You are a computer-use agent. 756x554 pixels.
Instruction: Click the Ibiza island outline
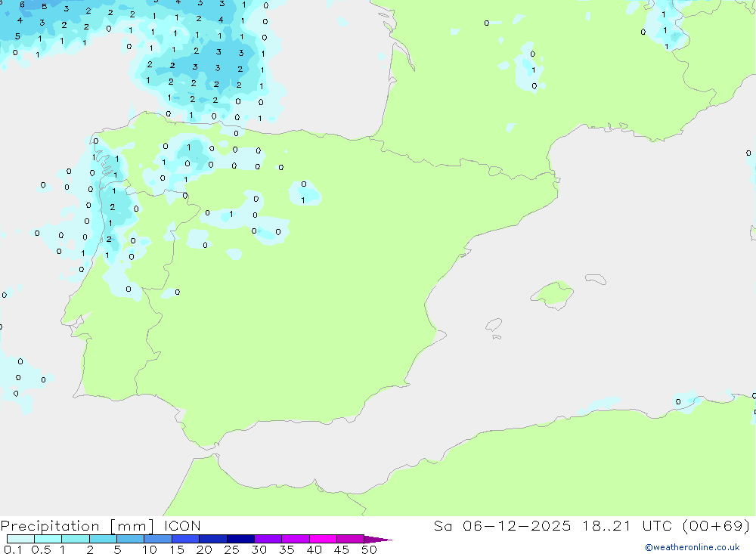point(494,325)
